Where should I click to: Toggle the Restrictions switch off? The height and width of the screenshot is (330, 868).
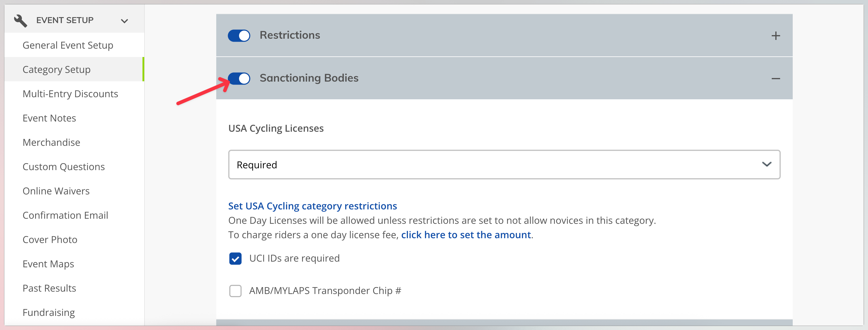coord(239,35)
